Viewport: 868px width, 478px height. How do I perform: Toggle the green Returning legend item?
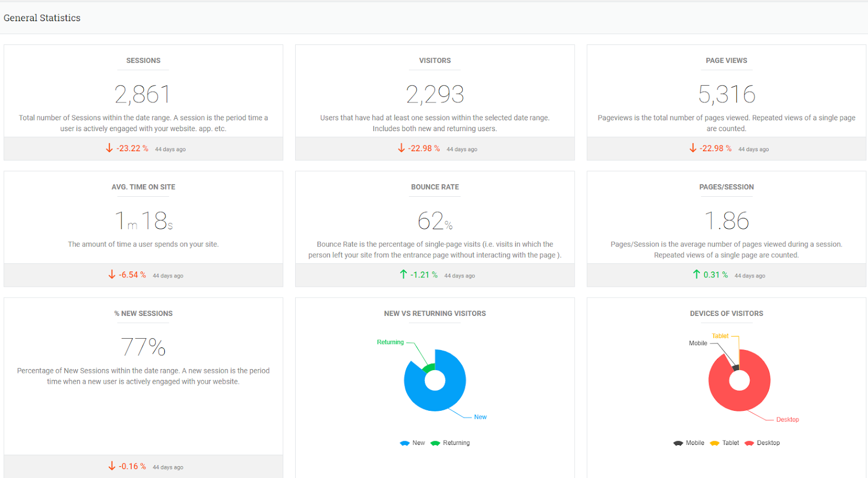450,443
